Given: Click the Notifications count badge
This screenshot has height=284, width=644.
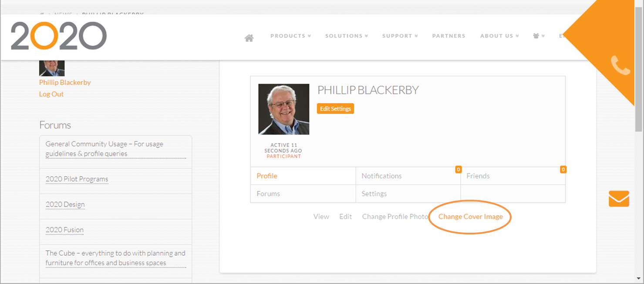Looking at the screenshot, I should point(458,170).
